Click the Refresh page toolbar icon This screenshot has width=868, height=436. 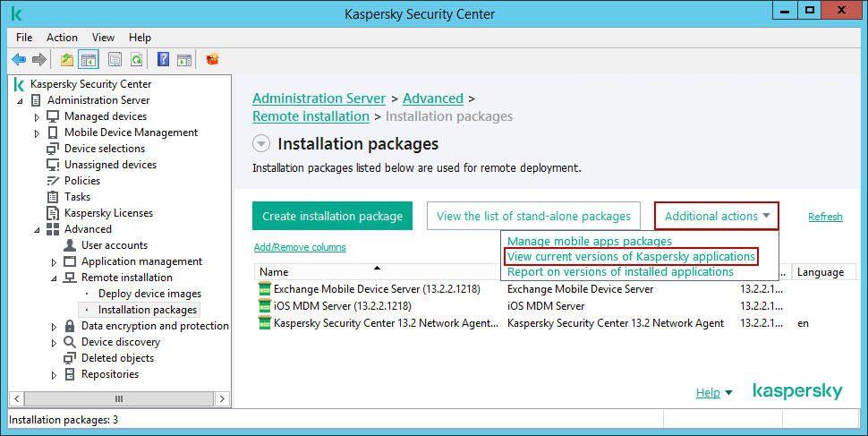136,60
